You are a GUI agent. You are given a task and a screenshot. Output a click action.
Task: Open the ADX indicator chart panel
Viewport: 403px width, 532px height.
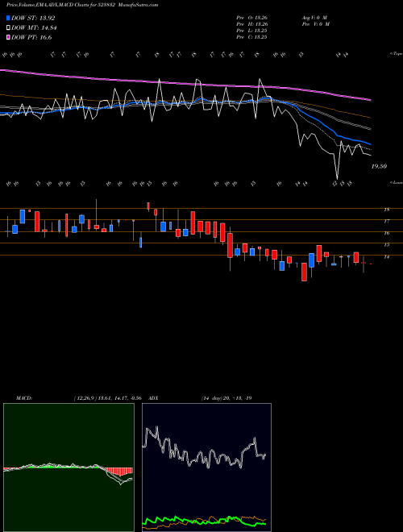click(x=206, y=468)
